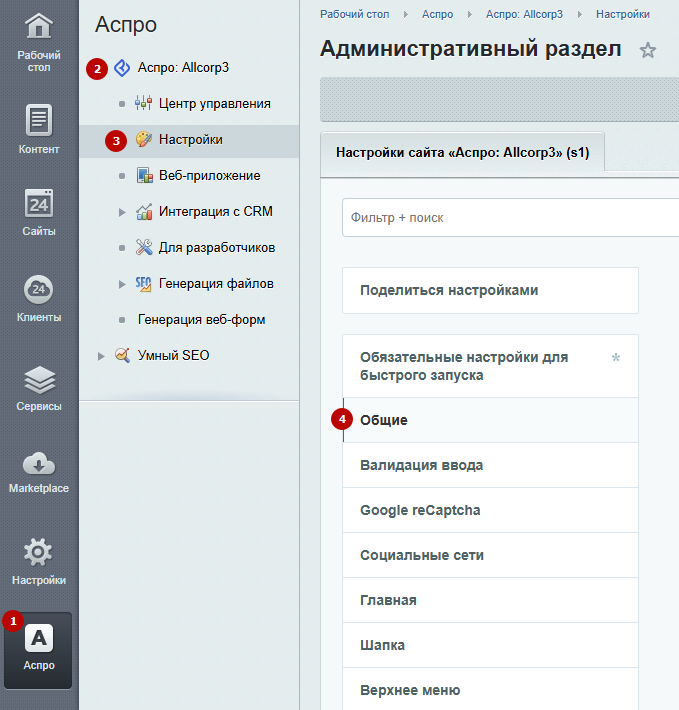Screen dimensions: 679x710
Task: Open the Сервисы sidebar section
Action: (39, 389)
